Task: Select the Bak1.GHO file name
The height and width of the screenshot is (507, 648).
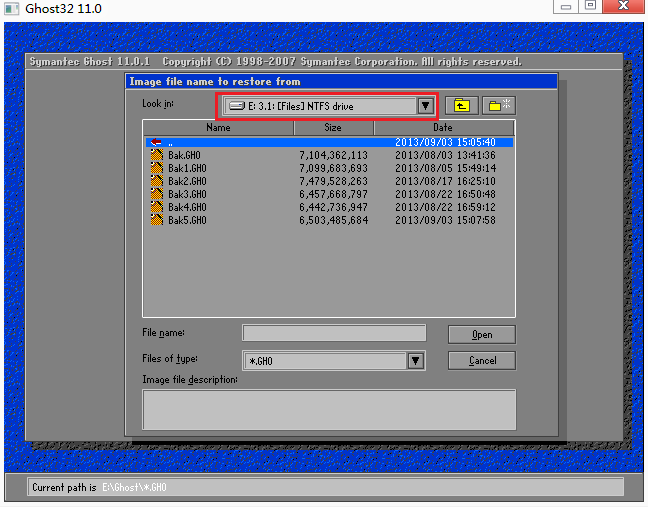Action: pyautogui.click(x=187, y=168)
